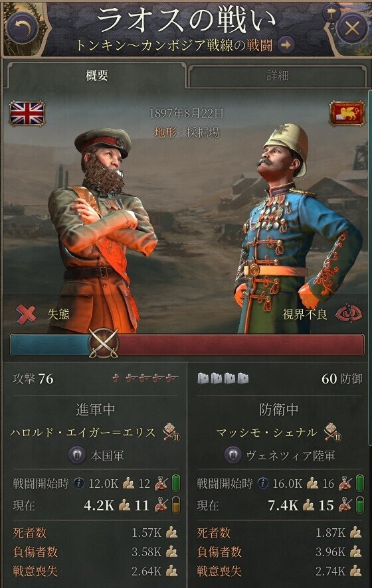Click the info icon beside defender 戦闘開始時
Image resolution: width=372 pixels, height=588 pixels.
click(263, 483)
